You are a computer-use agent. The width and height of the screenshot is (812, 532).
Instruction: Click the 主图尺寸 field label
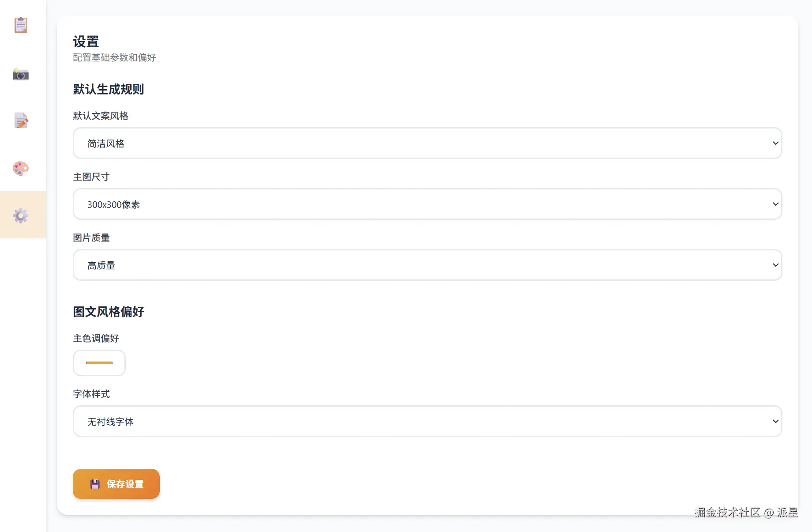pos(91,177)
